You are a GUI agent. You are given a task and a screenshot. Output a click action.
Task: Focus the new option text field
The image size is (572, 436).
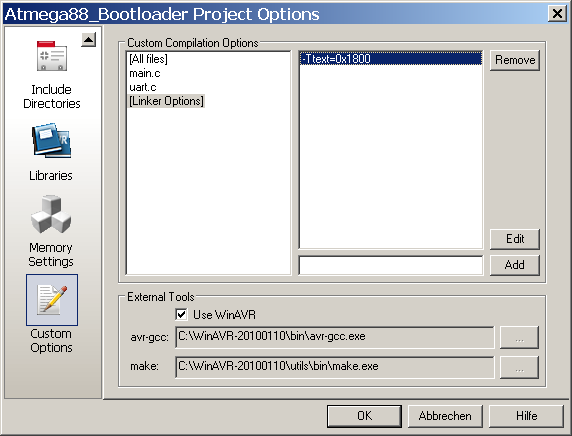pyautogui.click(x=390, y=265)
